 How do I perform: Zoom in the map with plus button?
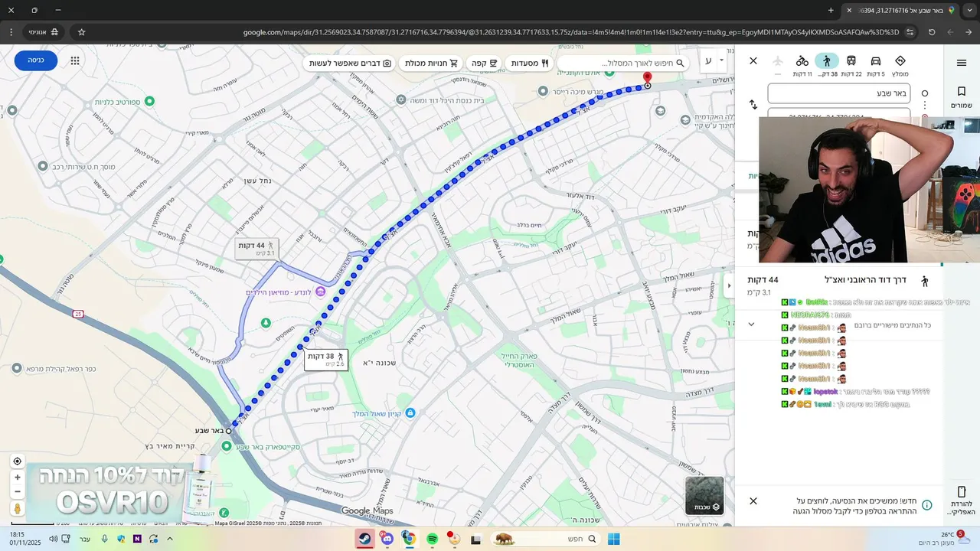pyautogui.click(x=17, y=478)
